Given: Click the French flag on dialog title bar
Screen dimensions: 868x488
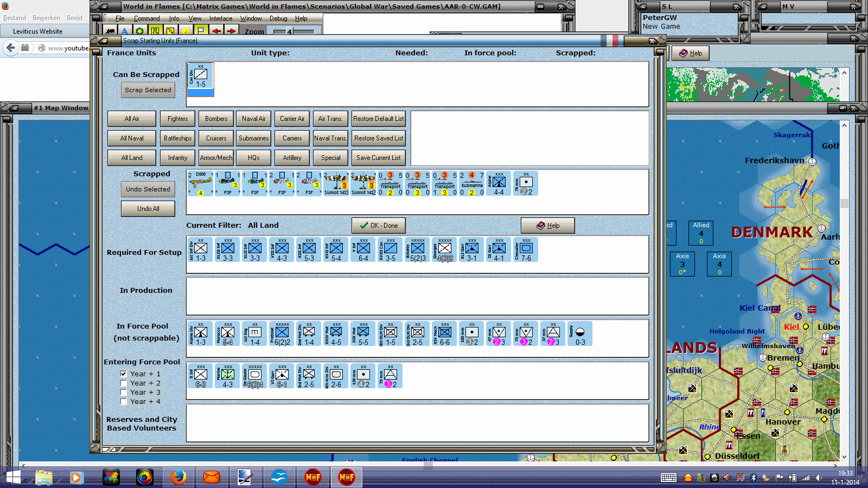Looking at the screenshot, I should click(x=610, y=41).
